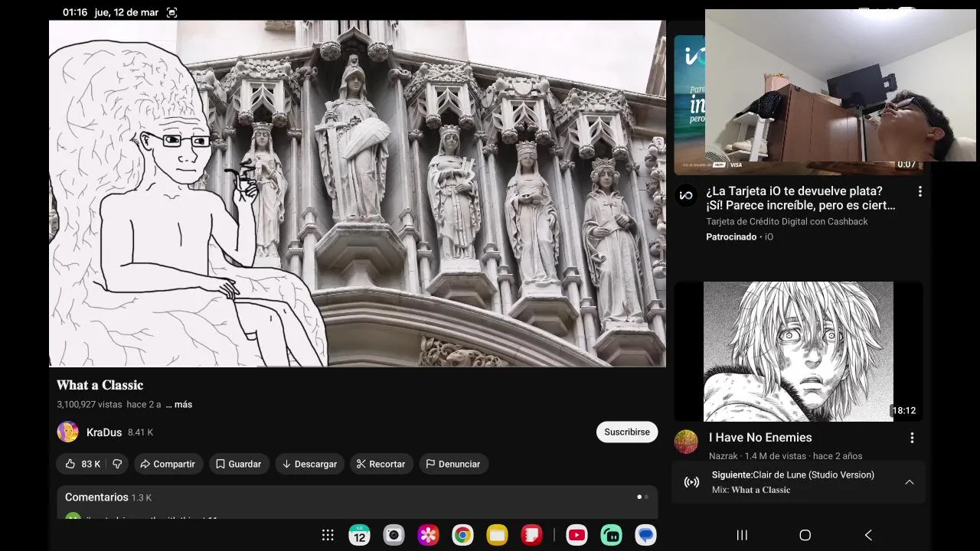Launch the Camera app from taskbar
The width and height of the screenshot is (980, 551).
[x=394, y=535]
